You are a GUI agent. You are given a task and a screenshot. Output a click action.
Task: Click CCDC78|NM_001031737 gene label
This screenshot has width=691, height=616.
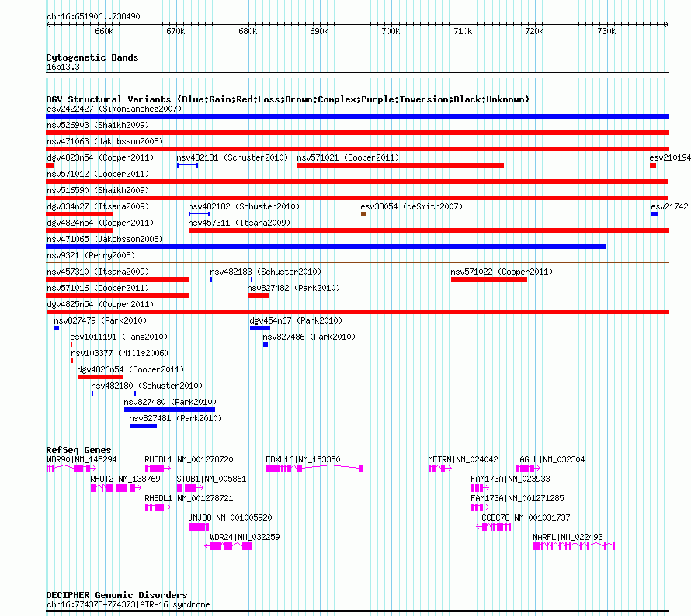pyautogui.click(x=526, y=517)
